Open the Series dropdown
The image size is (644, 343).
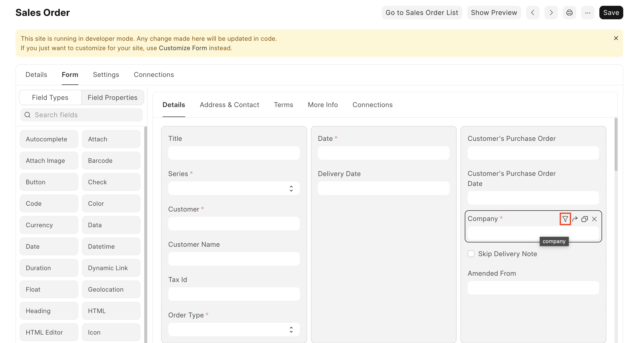click(x=234, y=188)
